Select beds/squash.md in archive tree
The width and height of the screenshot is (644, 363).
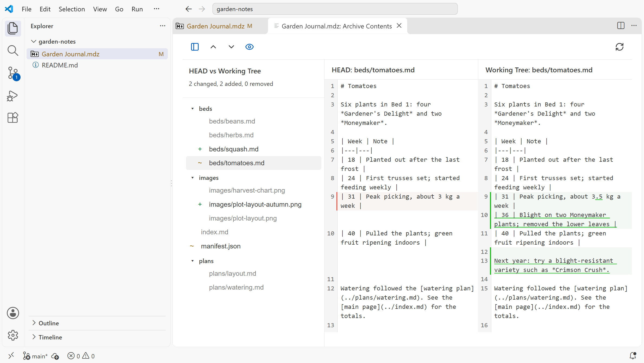pos(254,149)
